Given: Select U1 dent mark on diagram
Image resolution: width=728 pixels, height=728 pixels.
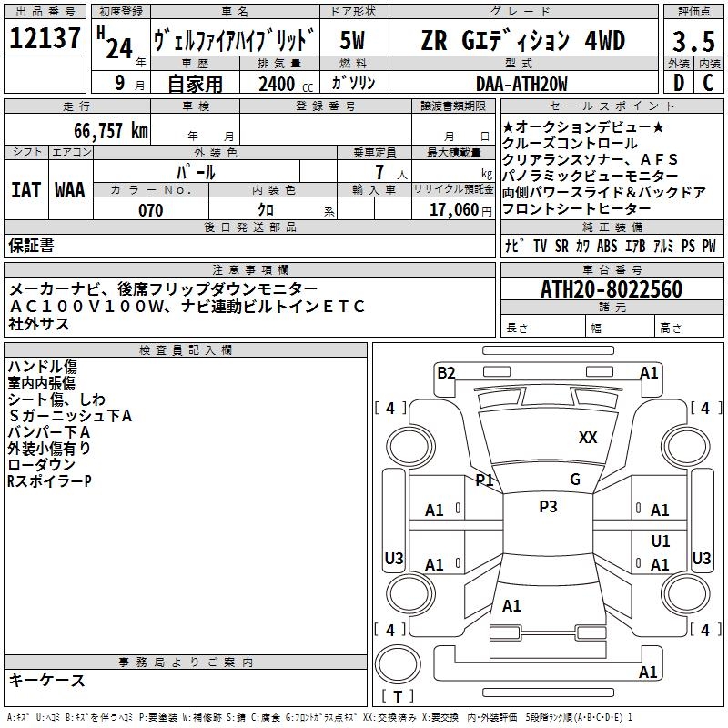Looking at the screenshot, I should click(x=661, y=541).
